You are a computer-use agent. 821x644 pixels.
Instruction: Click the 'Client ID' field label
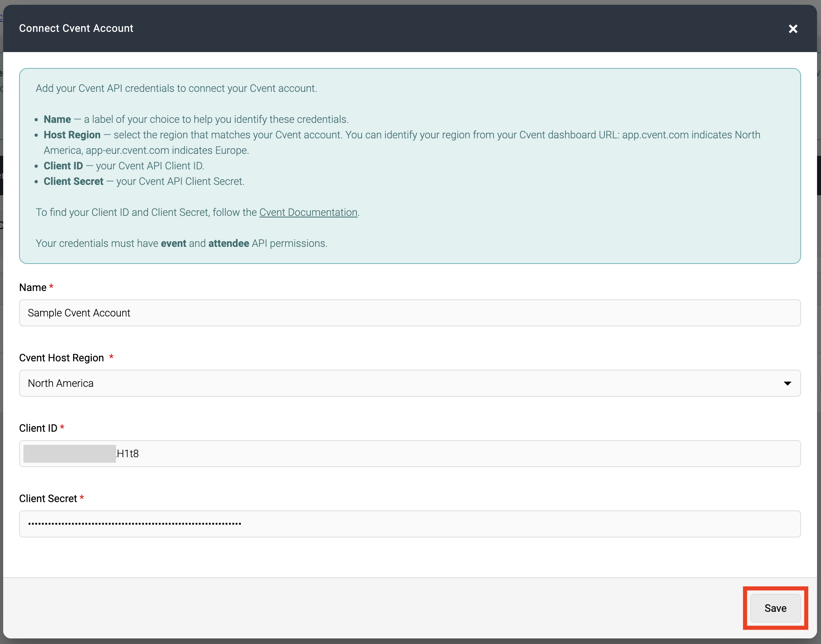[x=38, y=428]
